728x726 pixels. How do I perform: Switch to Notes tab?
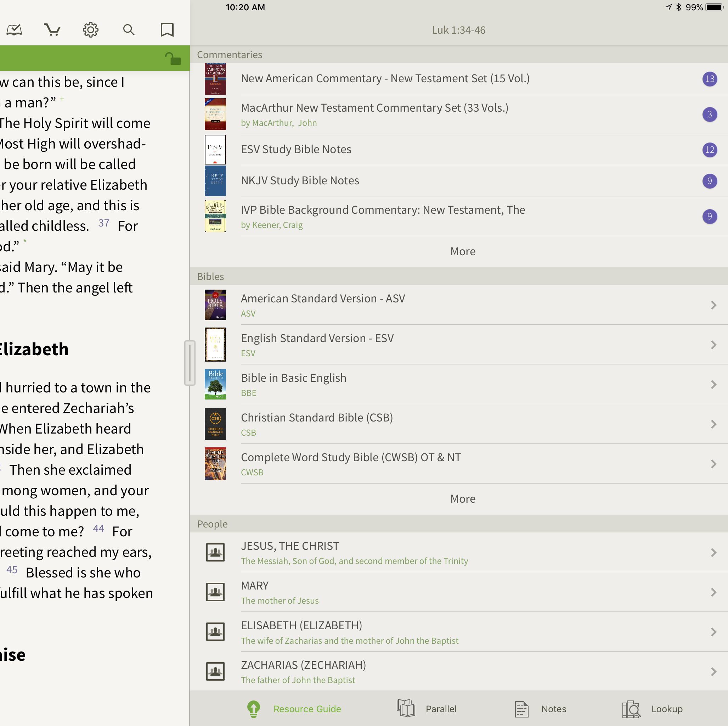[x=540, y=709]
